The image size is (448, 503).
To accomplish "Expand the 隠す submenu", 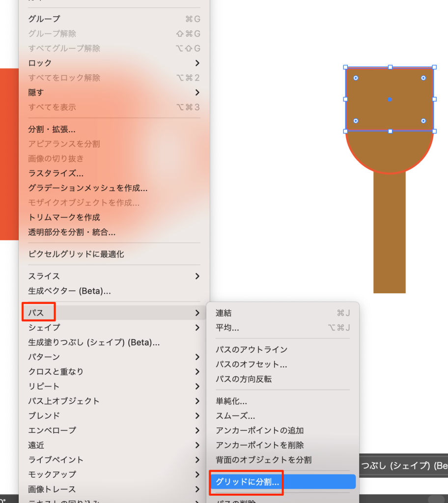I will pyautogui.click(x=114, y=92).
